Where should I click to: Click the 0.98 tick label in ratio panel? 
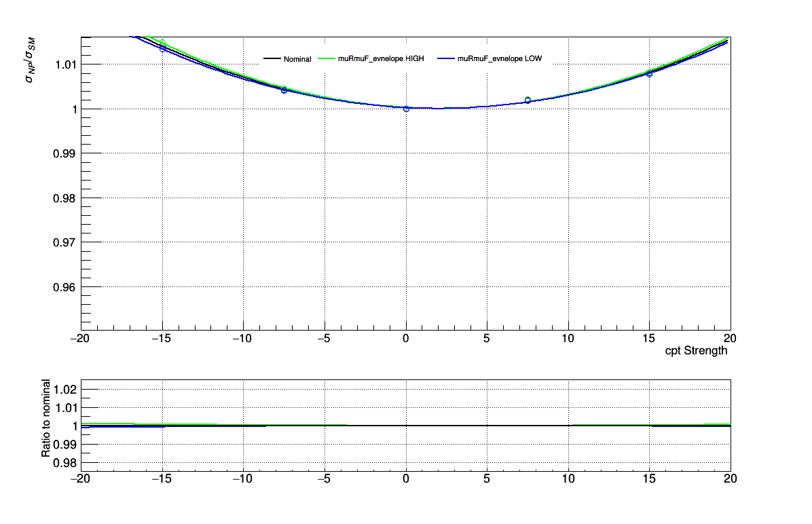[66, 463]
